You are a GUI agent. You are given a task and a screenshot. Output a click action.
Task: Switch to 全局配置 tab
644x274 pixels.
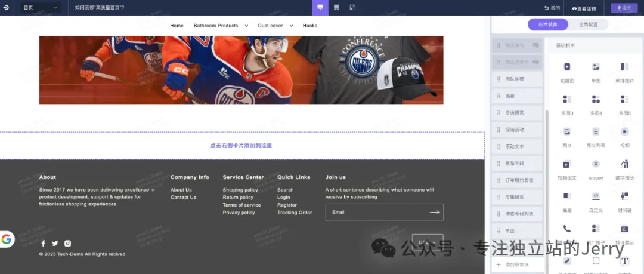click(x=588, y=24)
